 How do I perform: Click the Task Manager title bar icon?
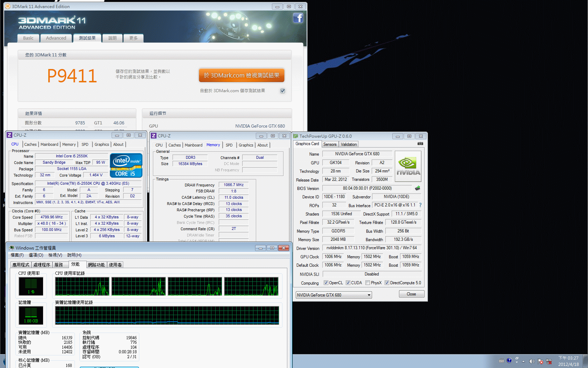pyautogui.click(x=12, y=248)
